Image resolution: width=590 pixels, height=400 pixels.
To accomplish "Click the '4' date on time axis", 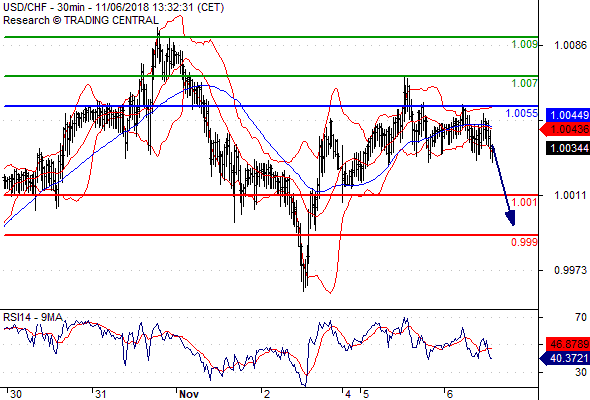I will [x=348, y=394].
